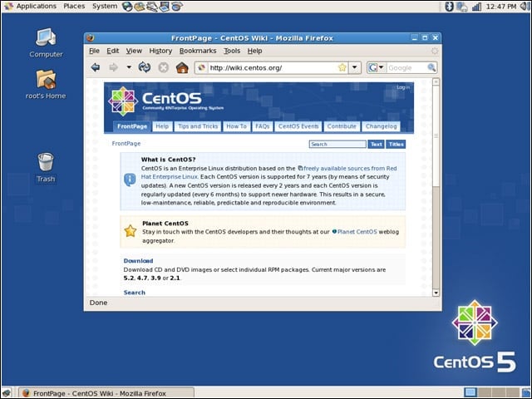Reload the current page with the refresh icon
Image resolution: width=532 pixels, height=399 pixels.
[145, 67]
